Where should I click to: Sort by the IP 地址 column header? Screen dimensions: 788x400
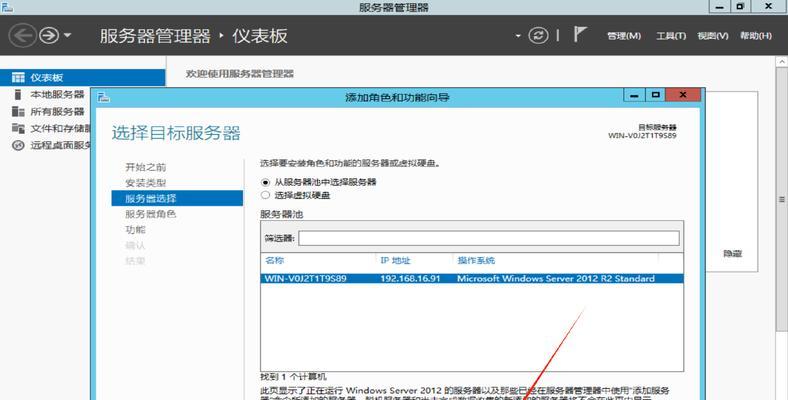(x=395, y=260)
